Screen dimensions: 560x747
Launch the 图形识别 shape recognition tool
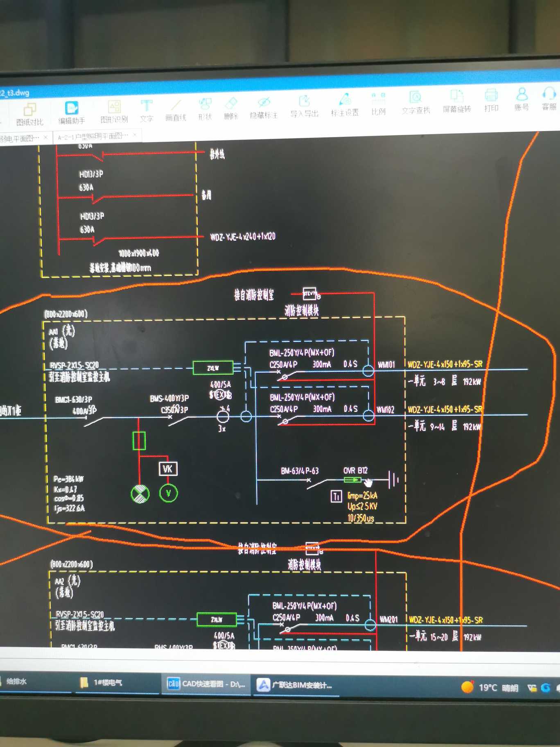point(114,111)
